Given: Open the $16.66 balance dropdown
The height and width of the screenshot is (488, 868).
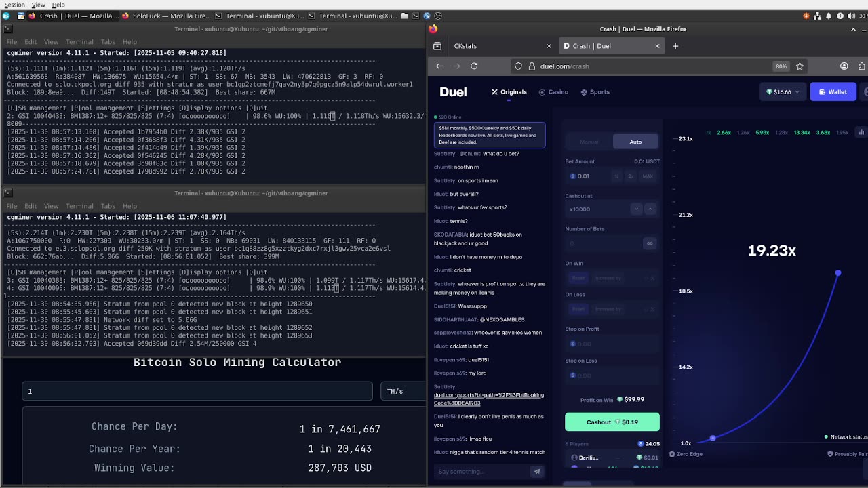Looking at the screenshot, I should [x=783, y=92].
